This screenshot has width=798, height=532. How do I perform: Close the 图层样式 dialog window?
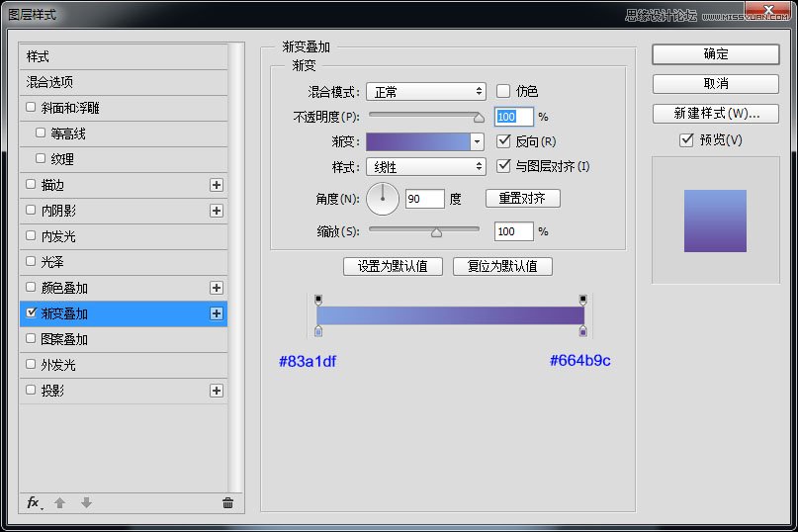pos(768,9)
